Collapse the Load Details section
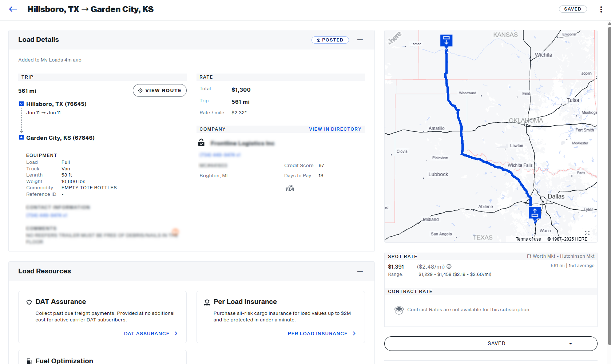 click(360, 40)
